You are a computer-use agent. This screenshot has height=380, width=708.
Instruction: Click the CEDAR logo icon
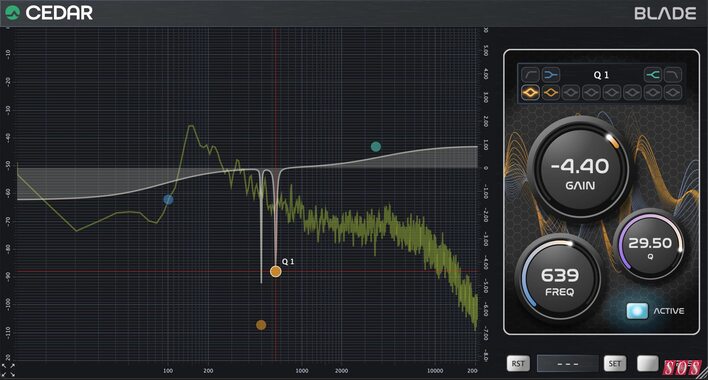point(13,13)
